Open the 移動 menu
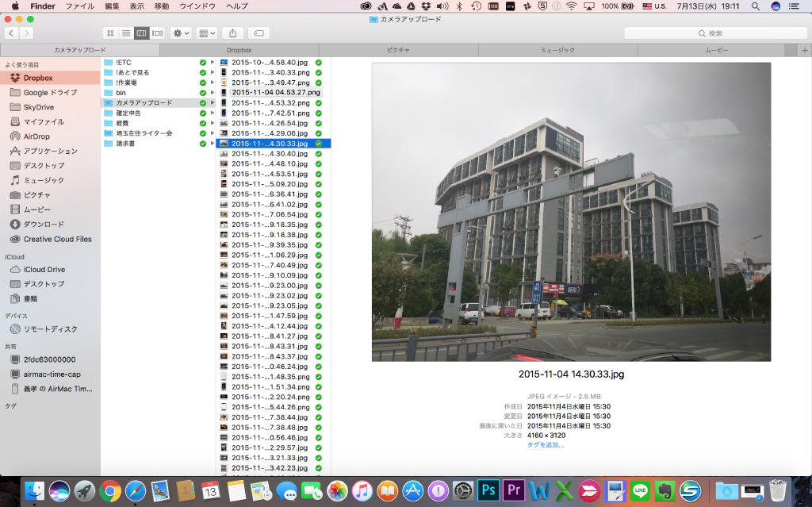 coord(162,6)
